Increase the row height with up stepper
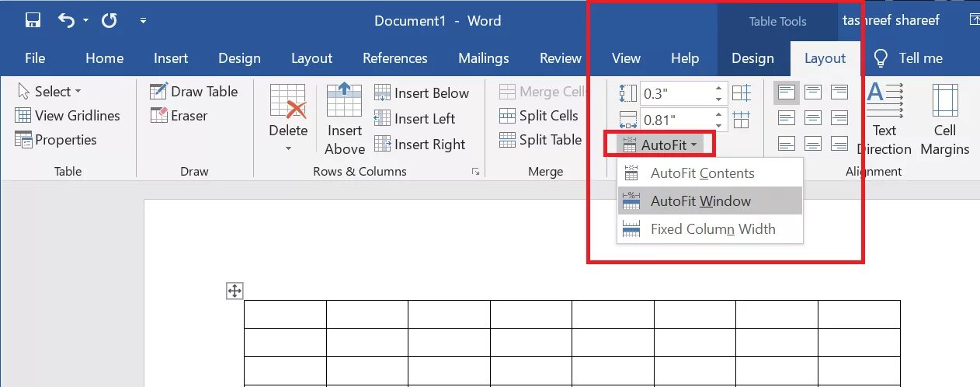Image resolution: width=980 pixels, height=387 pixels. point(720,89)
